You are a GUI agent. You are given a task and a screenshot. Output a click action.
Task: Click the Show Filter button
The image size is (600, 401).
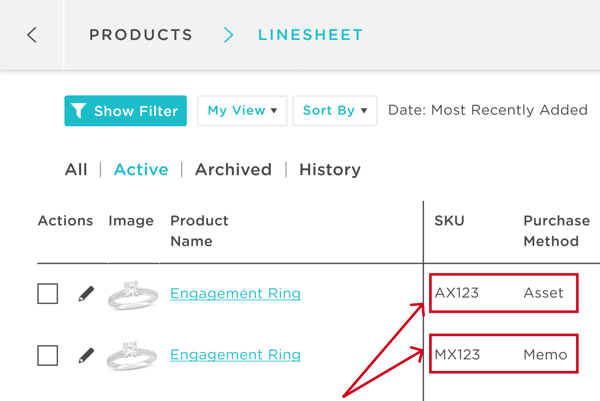point(126,111)
